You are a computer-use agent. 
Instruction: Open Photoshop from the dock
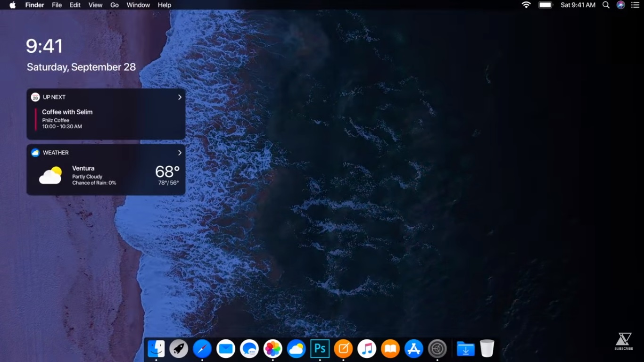(x=320, y=349)
